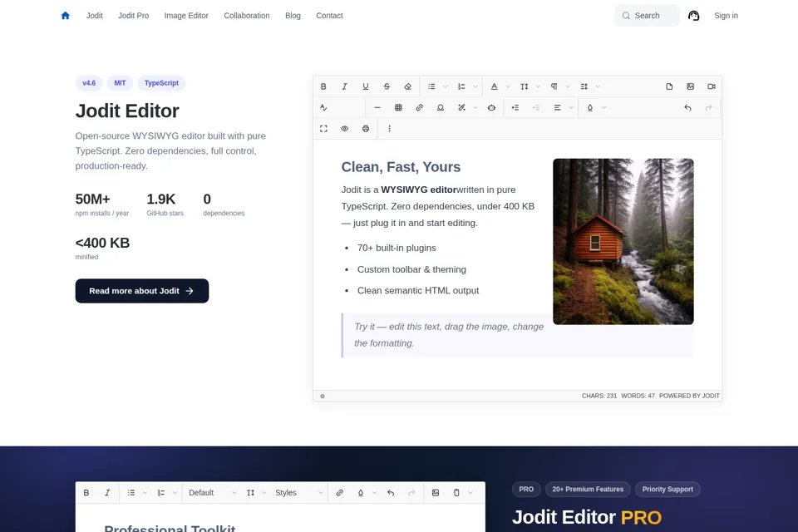The width and height of the screenshot is (798, 532).
Task: Click the spellcheck icon in second toolbar row
Action: click(323, 107)
